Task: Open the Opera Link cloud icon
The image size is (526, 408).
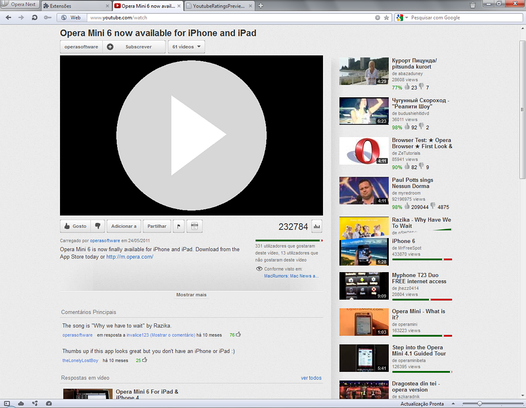Action: (x=21, y=403)
